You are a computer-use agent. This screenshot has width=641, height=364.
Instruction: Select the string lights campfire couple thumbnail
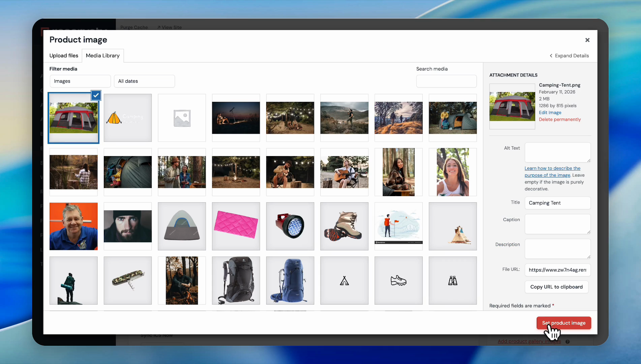[290, 118]
